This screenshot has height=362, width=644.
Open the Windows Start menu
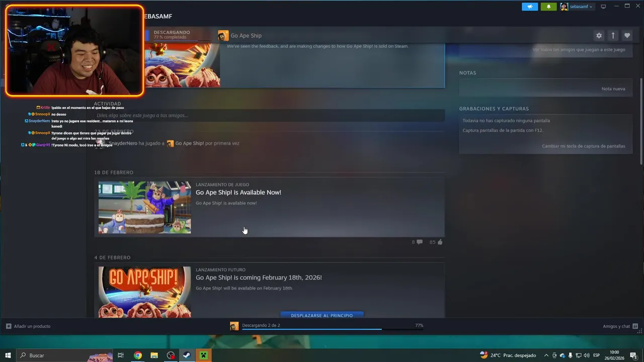[x=8, y=355]
